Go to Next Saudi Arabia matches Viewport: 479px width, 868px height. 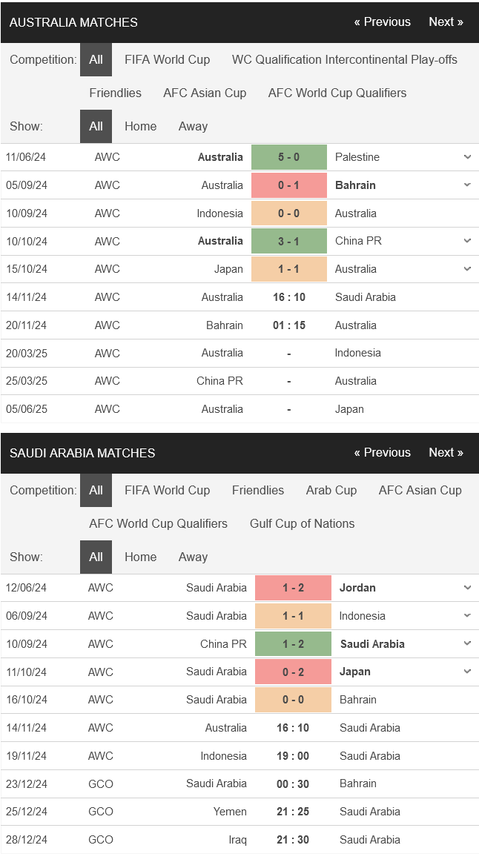tap(446, 453)
